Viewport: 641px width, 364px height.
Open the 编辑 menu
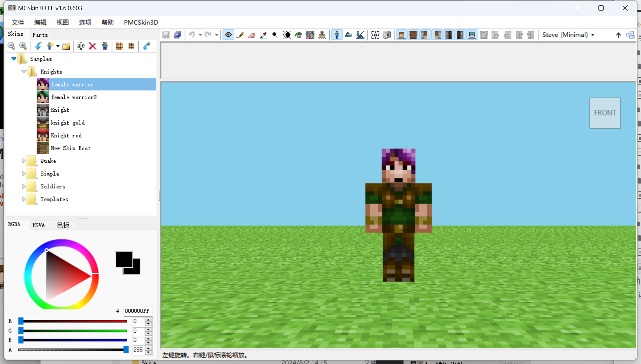(40, 22)
